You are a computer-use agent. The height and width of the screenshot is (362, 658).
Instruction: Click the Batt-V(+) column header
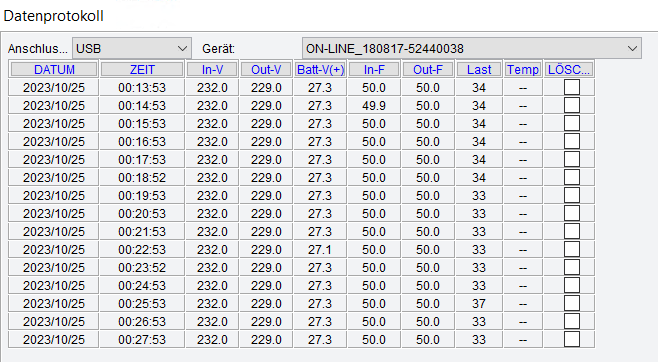click(x=320, y=70)
